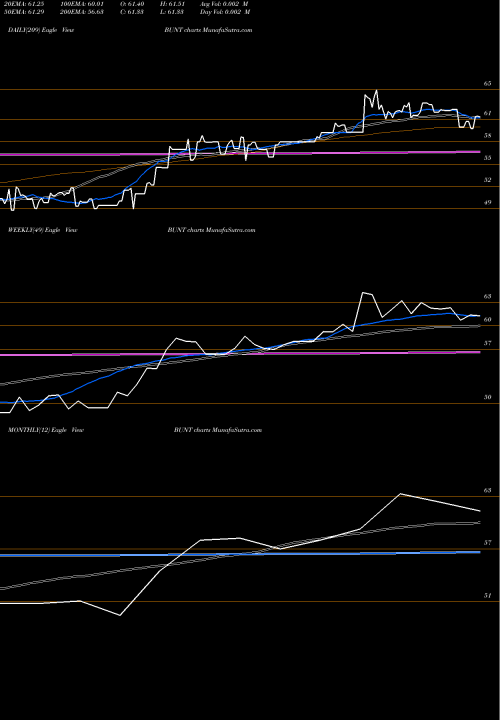Screen dimensions: 500x720
Task: Click the 200EMA value in header
Action: 80,12
